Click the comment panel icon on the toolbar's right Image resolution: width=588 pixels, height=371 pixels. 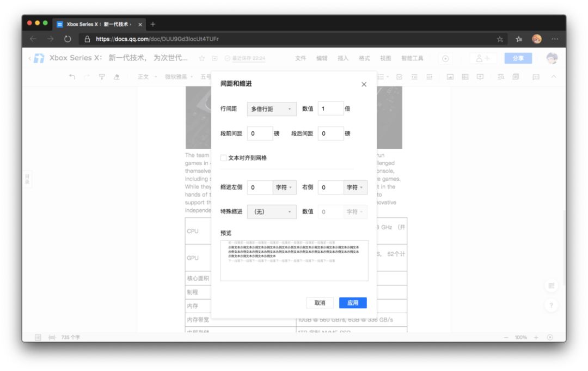coord(536,76)
